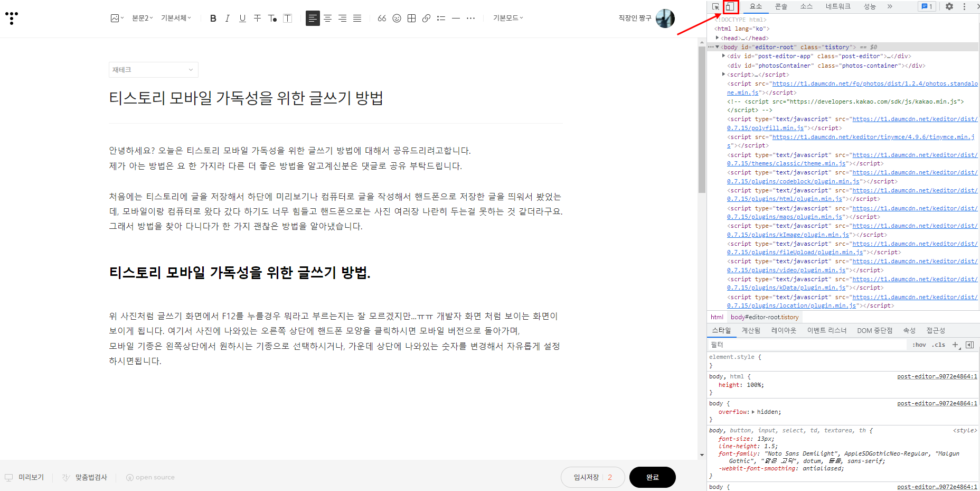Open the text color tool
Viewport: 980px width, 491px height.
pos(272,18)
